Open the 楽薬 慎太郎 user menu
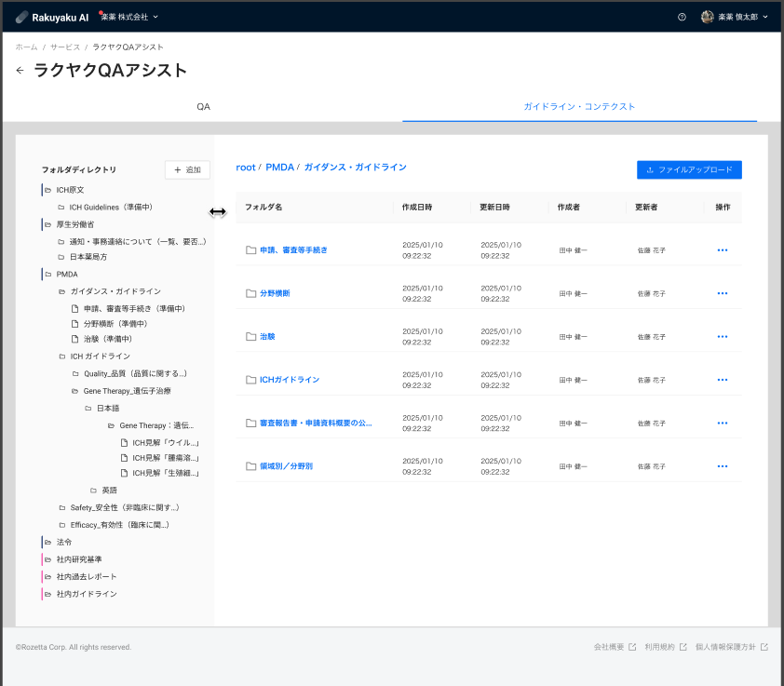 734,17
